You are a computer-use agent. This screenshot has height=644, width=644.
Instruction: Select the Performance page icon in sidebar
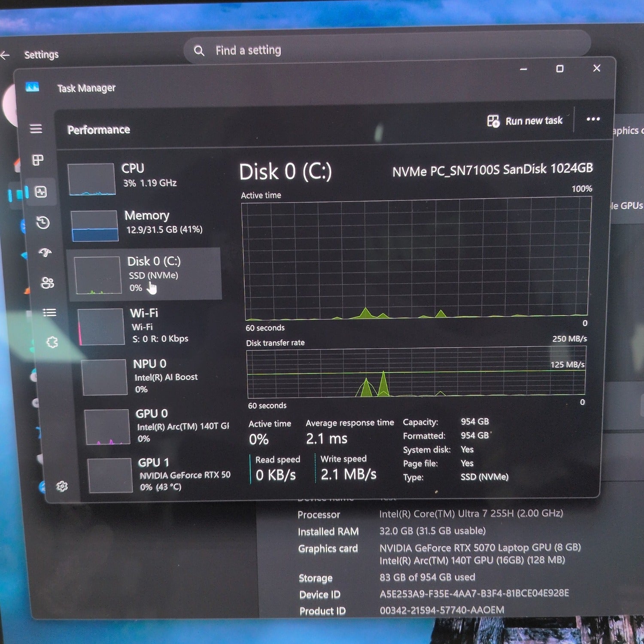(x=41, y=192)
